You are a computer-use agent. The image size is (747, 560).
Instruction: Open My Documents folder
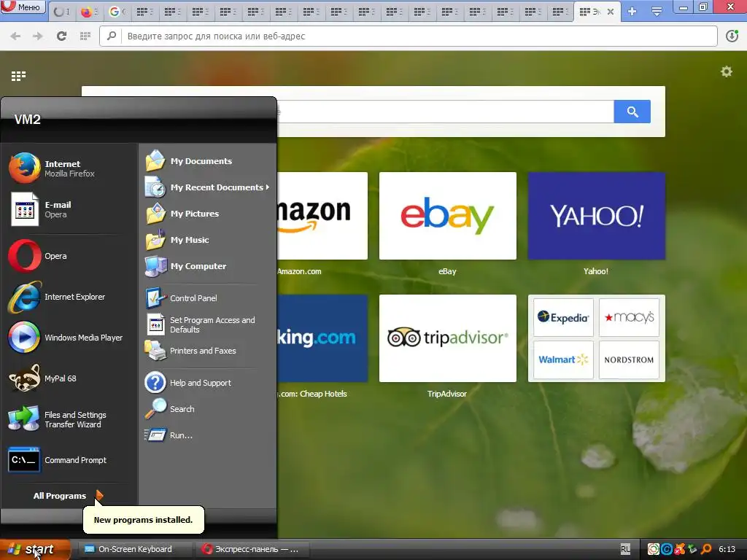point(207,161)
